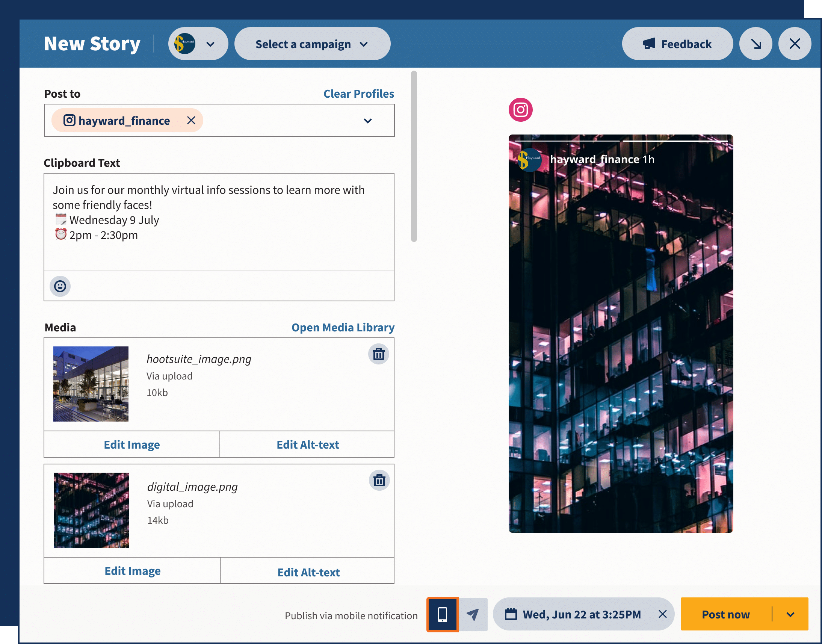Clear the scheduled date with X icon
This screenshot has width=822, height=644.
tap(662, 614)
